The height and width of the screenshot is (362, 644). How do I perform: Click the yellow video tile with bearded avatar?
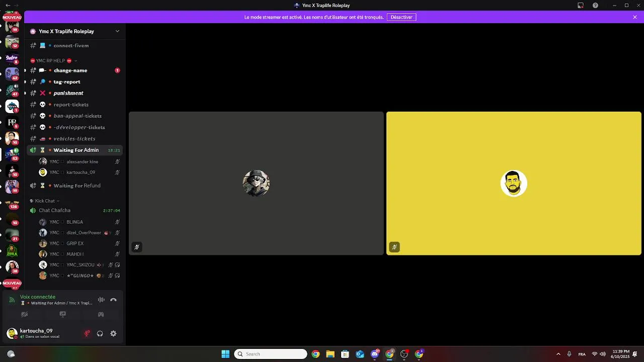(x=514, y=184)
